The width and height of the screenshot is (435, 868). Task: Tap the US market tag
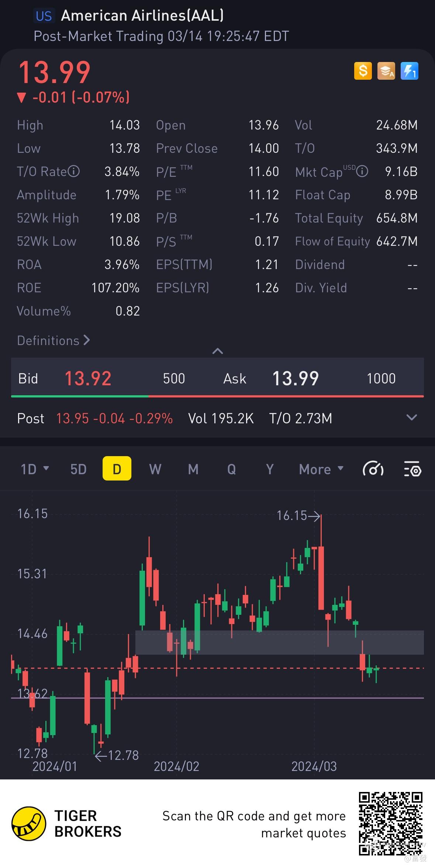click(x=44, y=16)
